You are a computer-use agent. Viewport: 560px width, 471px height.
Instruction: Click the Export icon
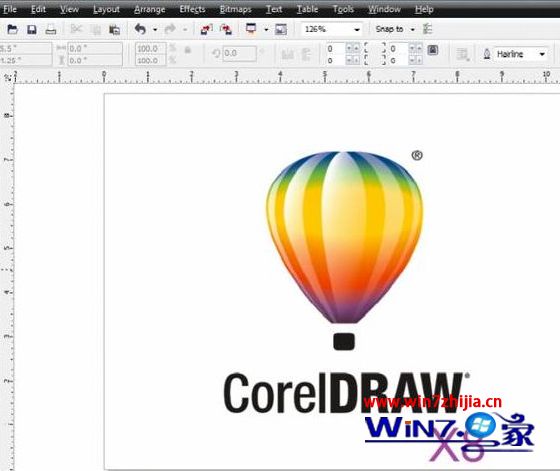point(226,29)
